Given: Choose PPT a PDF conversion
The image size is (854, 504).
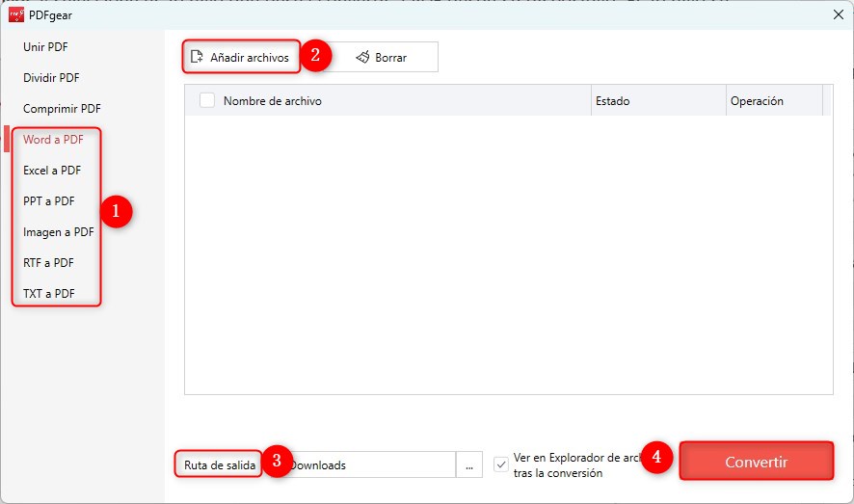Looking at the screenshot, I should [48, 200].
